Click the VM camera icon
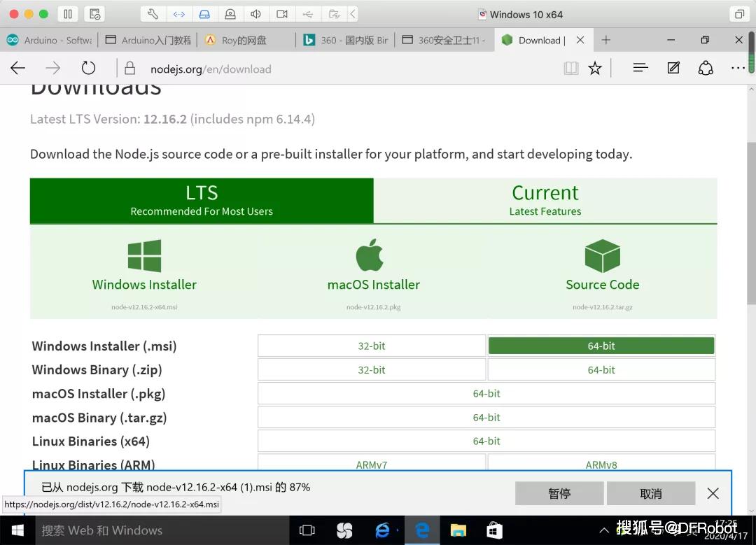Image resolution: width=756 pixels, height=545 pixels. pyautogui.click(x=282, y=14)
